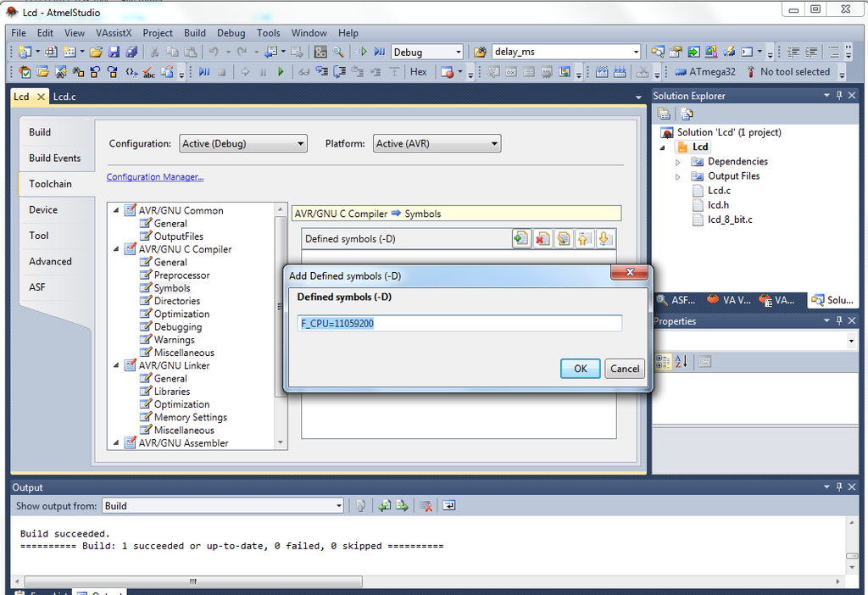Open the Project menu

(x=158, y=33)
